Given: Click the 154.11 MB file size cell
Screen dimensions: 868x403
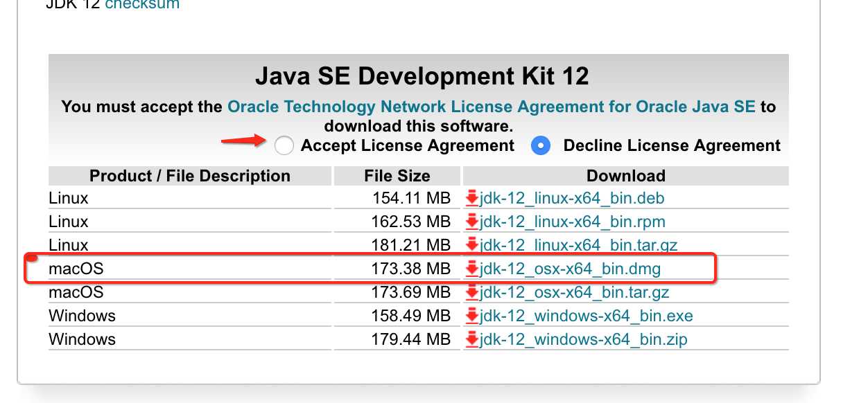Looking at the screenshot, I should [x=397, y=199].
